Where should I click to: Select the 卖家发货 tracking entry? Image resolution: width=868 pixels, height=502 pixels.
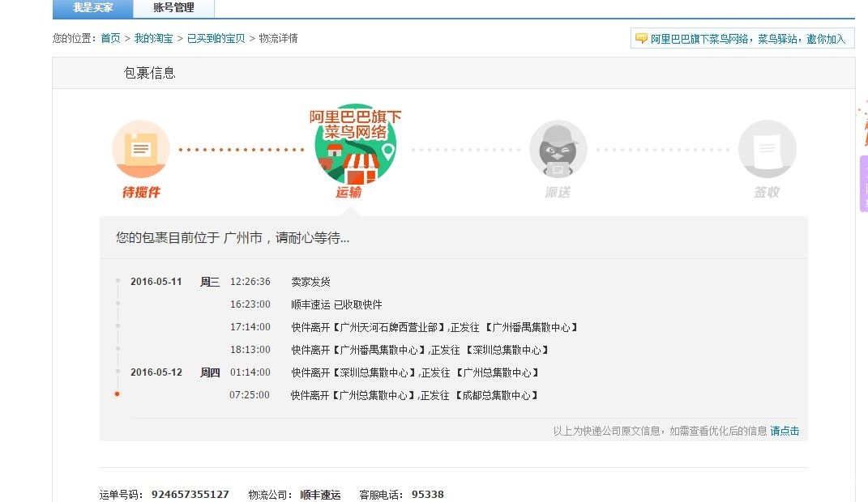pos(310,282)
